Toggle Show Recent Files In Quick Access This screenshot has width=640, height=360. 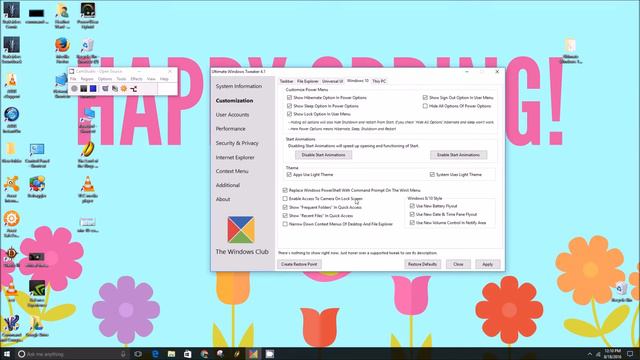(285, 215)
